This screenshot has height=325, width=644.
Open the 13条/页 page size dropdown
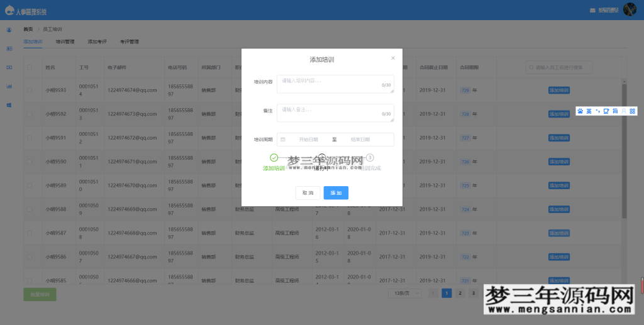tap(405, 293)
